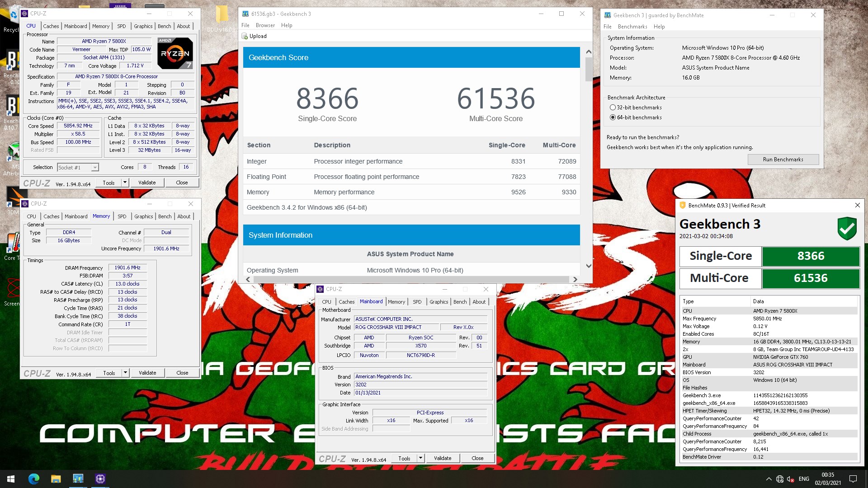Click the scroll up arrow in Geekbench results
This screenshot has height=488, width=868.
click(x=589, y=52)
